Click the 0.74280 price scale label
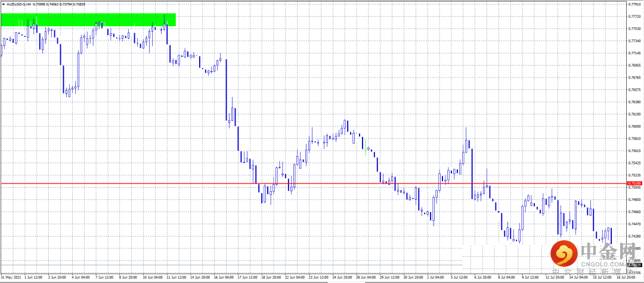The image size is (644, 283). point(635,237)
